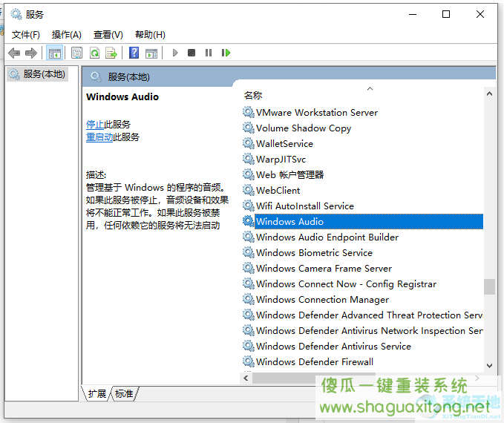Select Windows Defender Firewall
504x423 pixels.
315,362
